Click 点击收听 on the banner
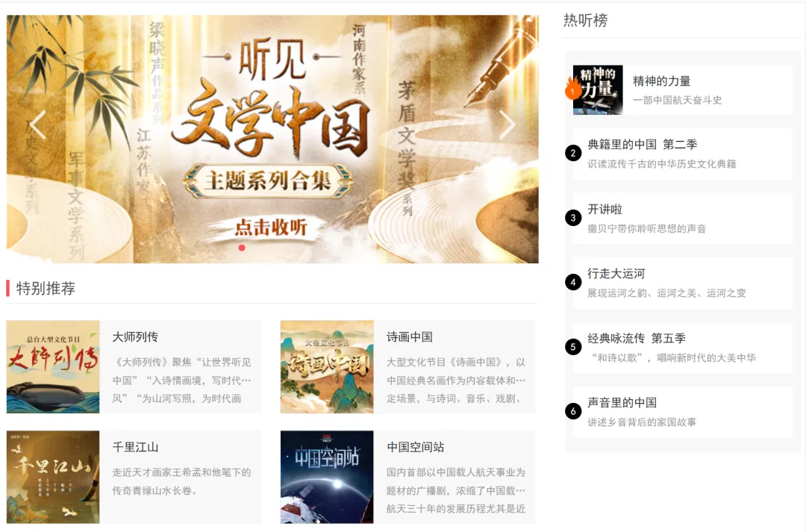Viewport: 806px width, 532px height. click(x=271, y=227)
